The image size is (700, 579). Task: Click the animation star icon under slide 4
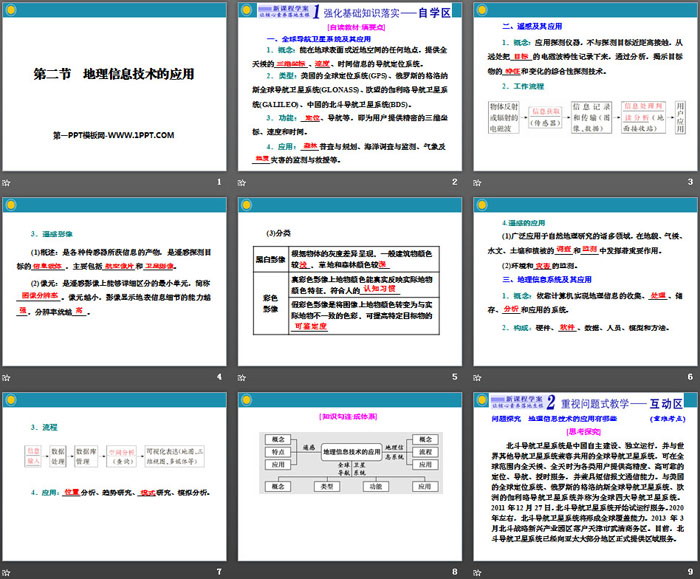(7, 376)
